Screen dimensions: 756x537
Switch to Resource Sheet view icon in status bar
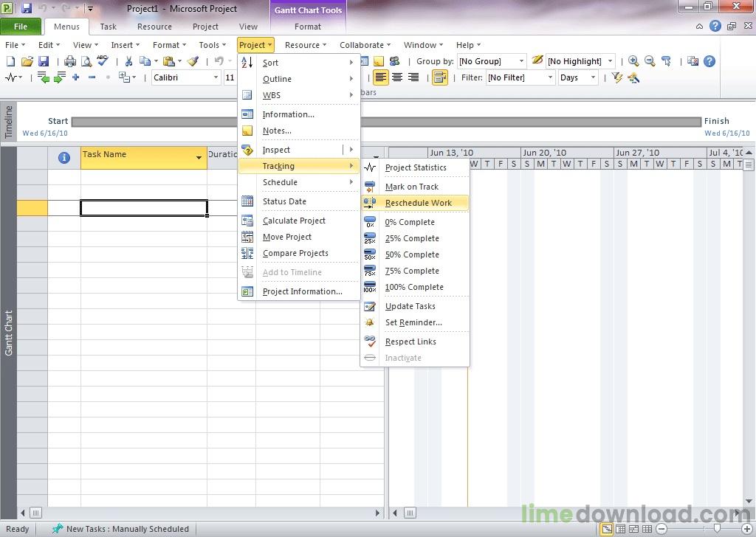click(x=647, y=530)
